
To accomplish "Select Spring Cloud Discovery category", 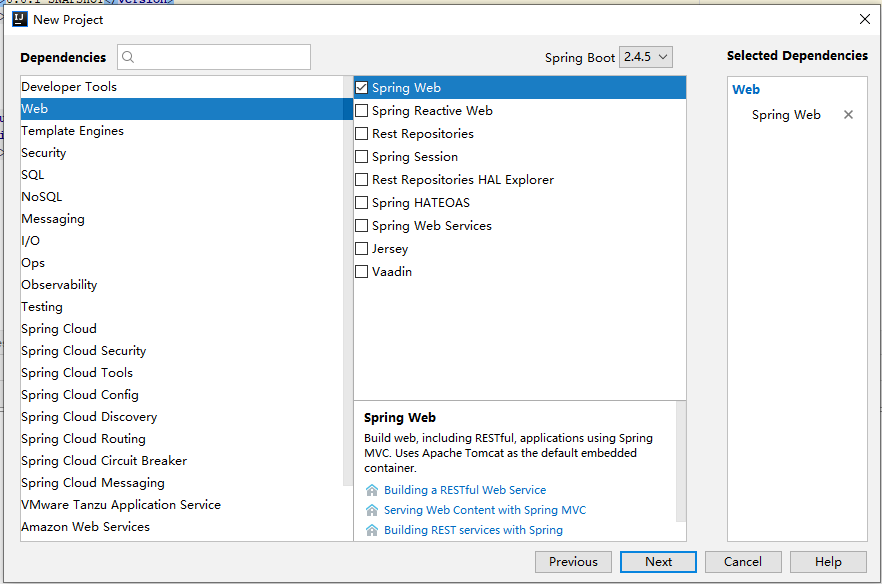I will [x=182, y=416].
